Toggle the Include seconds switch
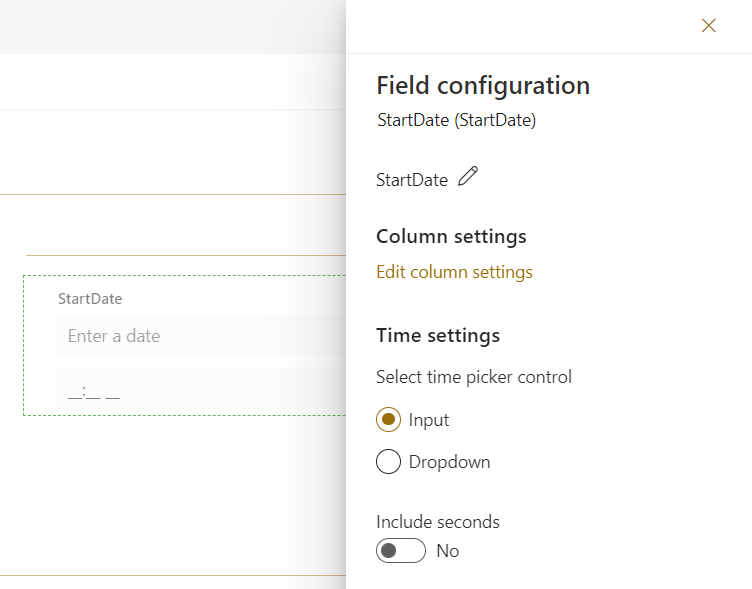The width and height of the screenshot is (752, 589). (400, 551)
